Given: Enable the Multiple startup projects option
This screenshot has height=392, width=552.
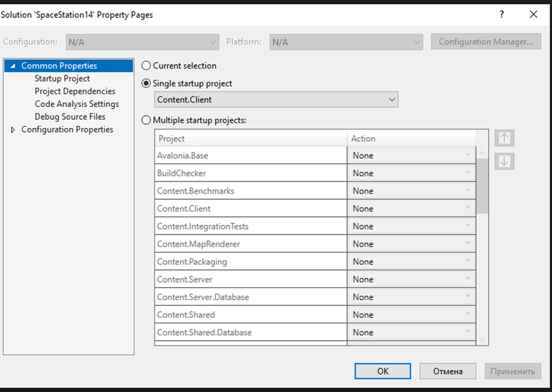Looking at the screenshot, I should click(x=146, y=120).
